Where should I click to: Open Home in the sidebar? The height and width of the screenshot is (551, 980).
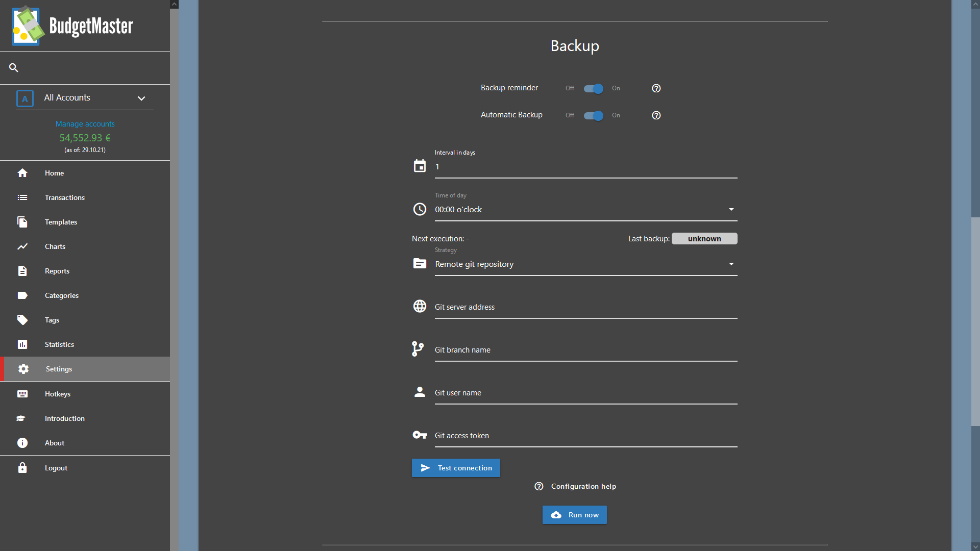click(x=85, y=173)
